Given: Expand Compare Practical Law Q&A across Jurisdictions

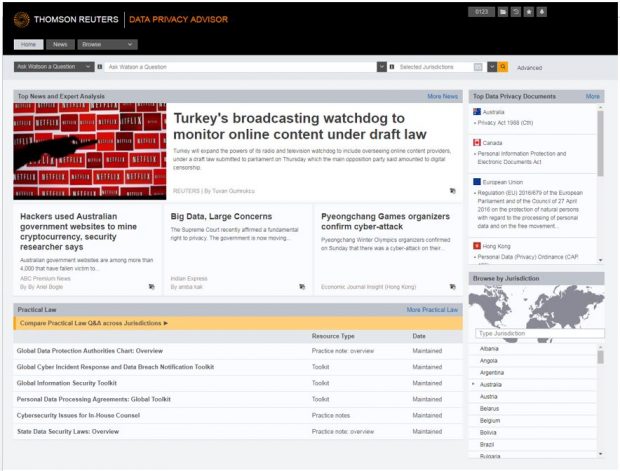Looking at the screenshot, I should point(94,323).
